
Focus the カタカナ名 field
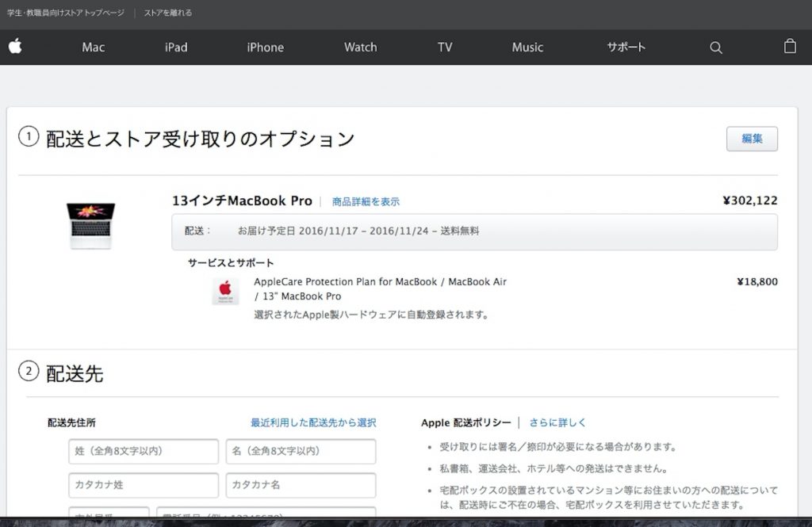pos(301,485)
